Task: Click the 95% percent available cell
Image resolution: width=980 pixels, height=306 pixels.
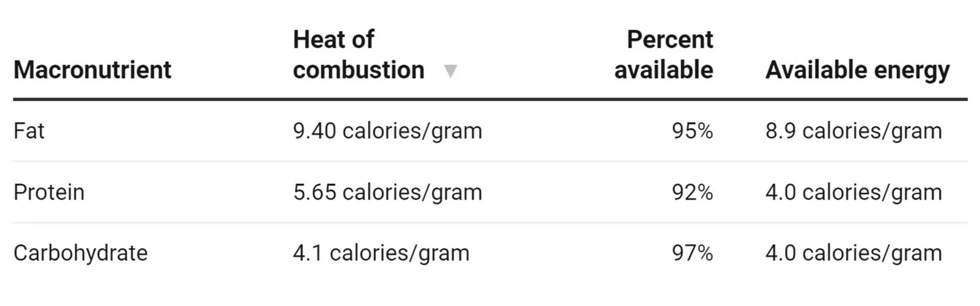Action: (692, 131)
